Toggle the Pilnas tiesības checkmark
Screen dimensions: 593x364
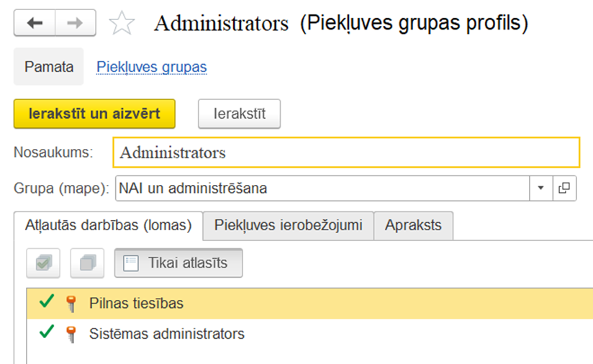47,303
